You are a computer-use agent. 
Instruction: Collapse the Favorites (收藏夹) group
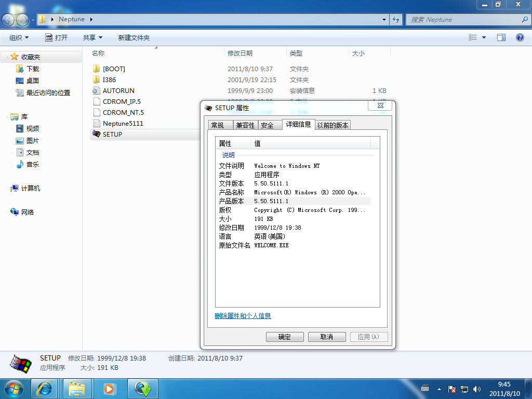(x=7, y=57)
